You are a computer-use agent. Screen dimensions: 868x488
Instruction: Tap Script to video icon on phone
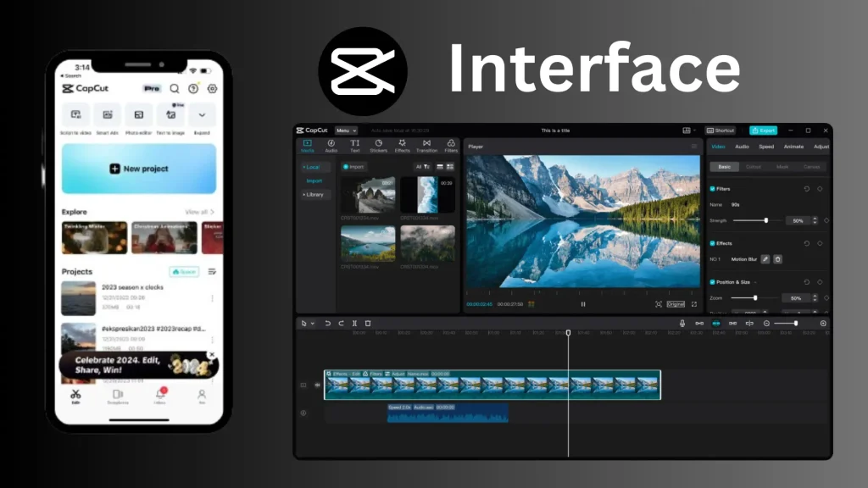point(75,114)
